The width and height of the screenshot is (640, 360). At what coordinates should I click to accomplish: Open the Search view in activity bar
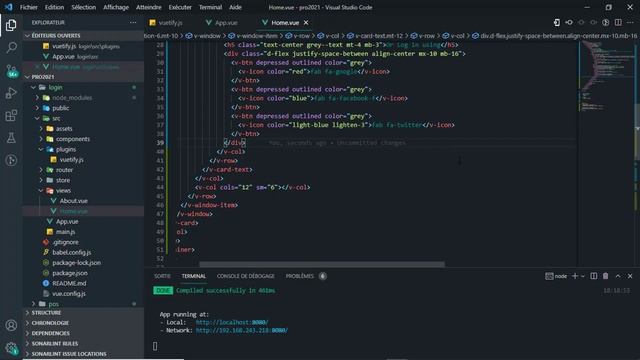point(11,48)
